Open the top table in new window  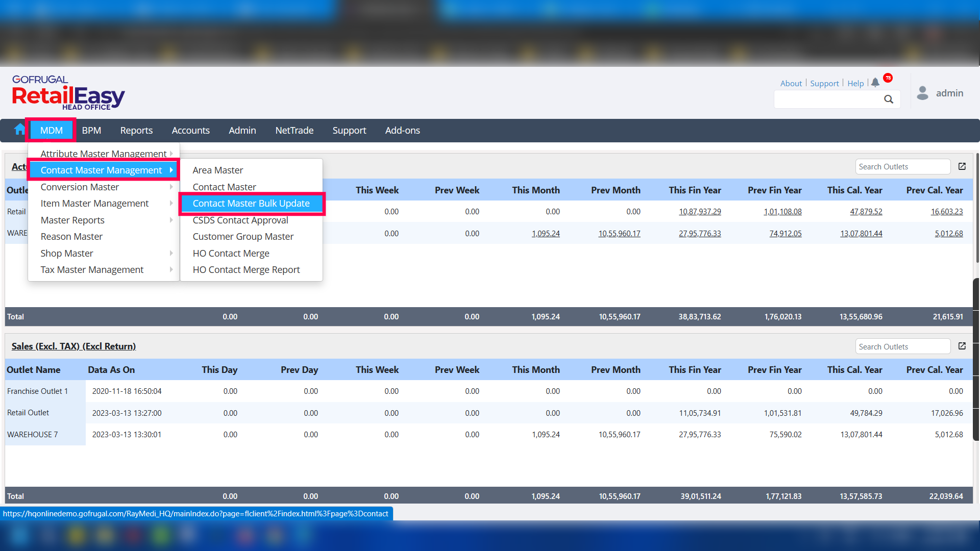962,167
